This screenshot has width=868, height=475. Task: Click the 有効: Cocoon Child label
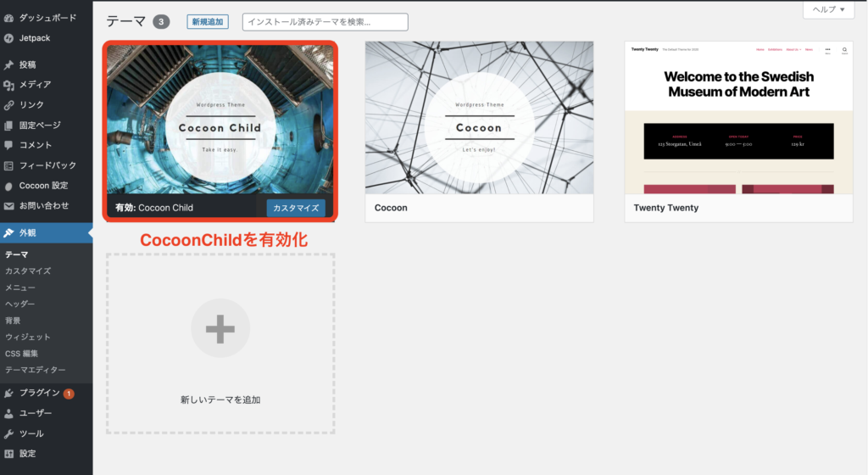(x=154, y=208)
